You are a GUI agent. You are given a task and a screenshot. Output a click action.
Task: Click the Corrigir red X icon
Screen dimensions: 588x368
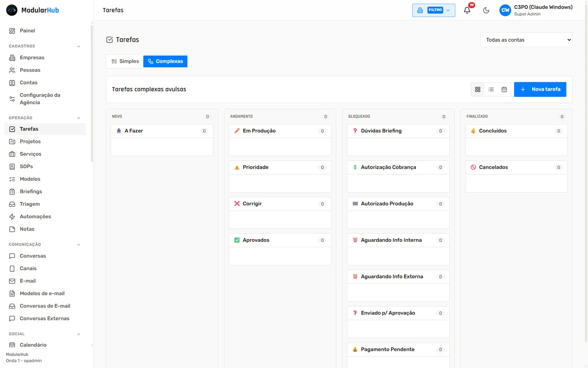click(237, 204)
